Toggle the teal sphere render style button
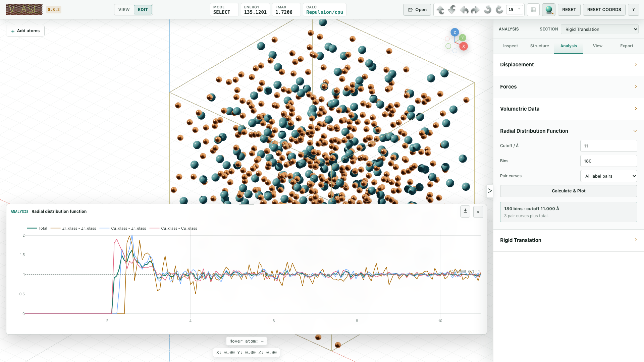The height and width of the screenshot is (362, 644). click(x=549, y=10)
